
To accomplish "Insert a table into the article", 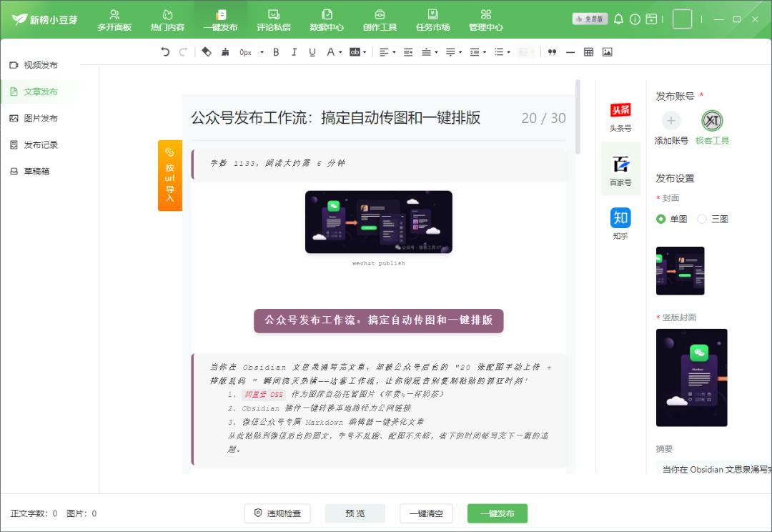I will coord(588,52).
